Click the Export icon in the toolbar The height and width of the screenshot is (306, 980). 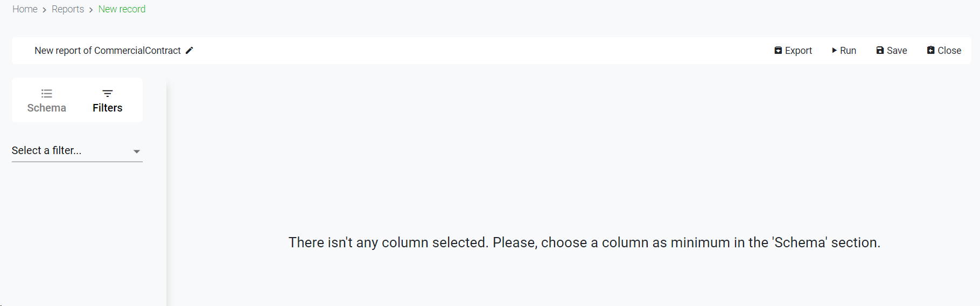pos(778,51)
